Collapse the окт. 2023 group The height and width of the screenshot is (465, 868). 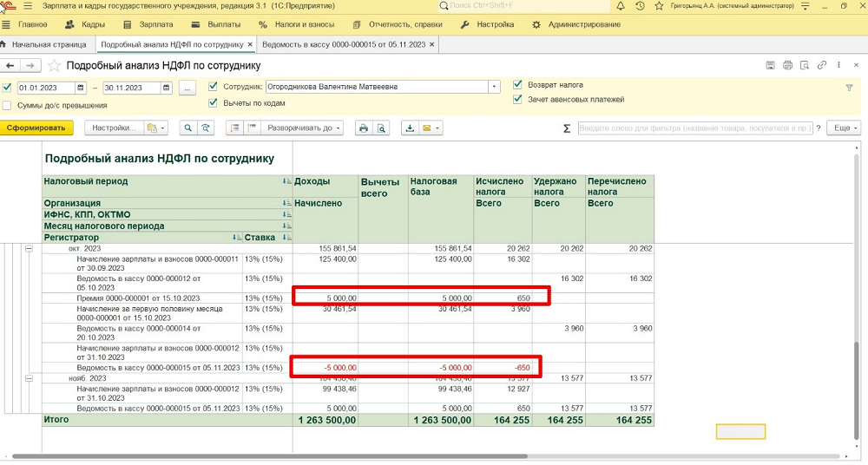tap(28, 249)
